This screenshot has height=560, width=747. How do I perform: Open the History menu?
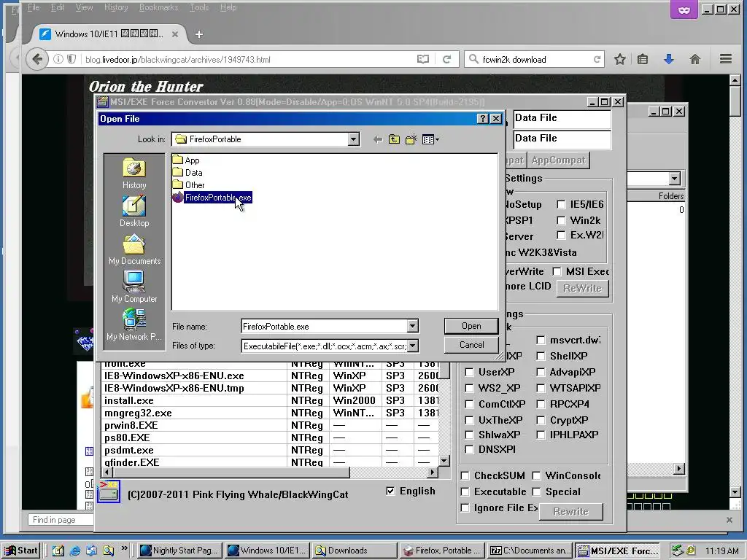(116, 7)
